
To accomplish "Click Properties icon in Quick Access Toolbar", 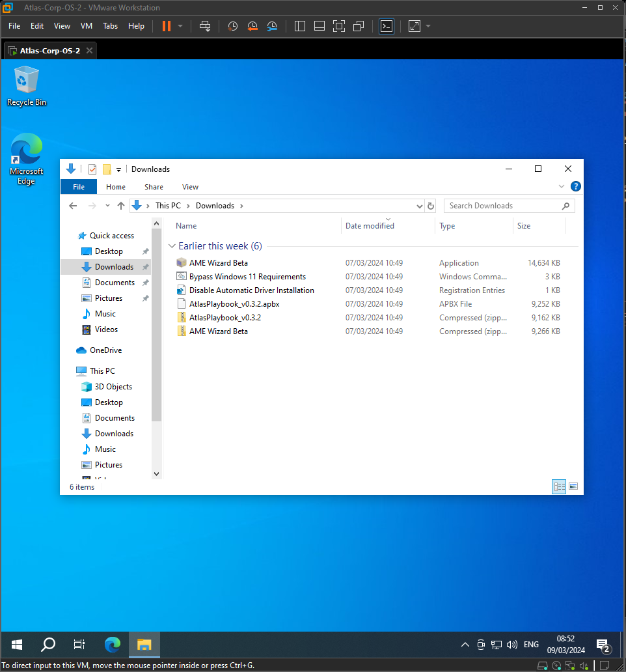I will [92, 169].
